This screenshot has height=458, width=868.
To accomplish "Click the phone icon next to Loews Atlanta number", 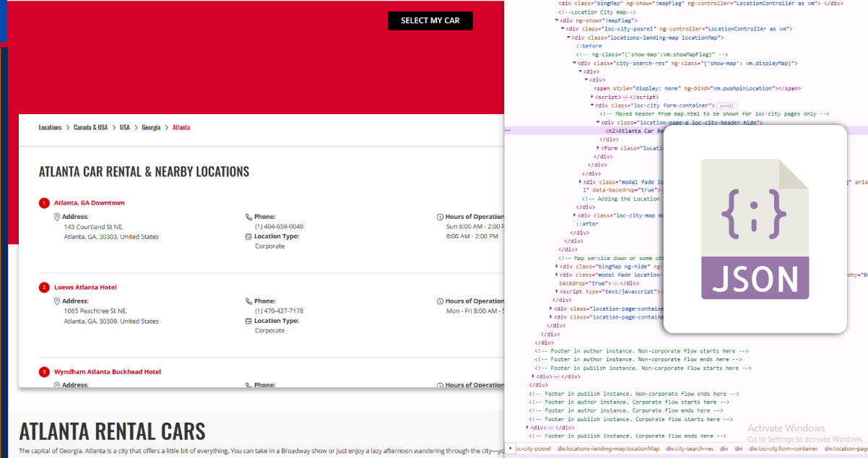I will 249,301.
